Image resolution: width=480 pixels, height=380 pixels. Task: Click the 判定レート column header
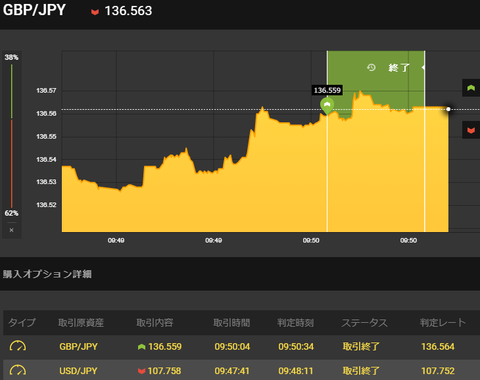(443, 322)
